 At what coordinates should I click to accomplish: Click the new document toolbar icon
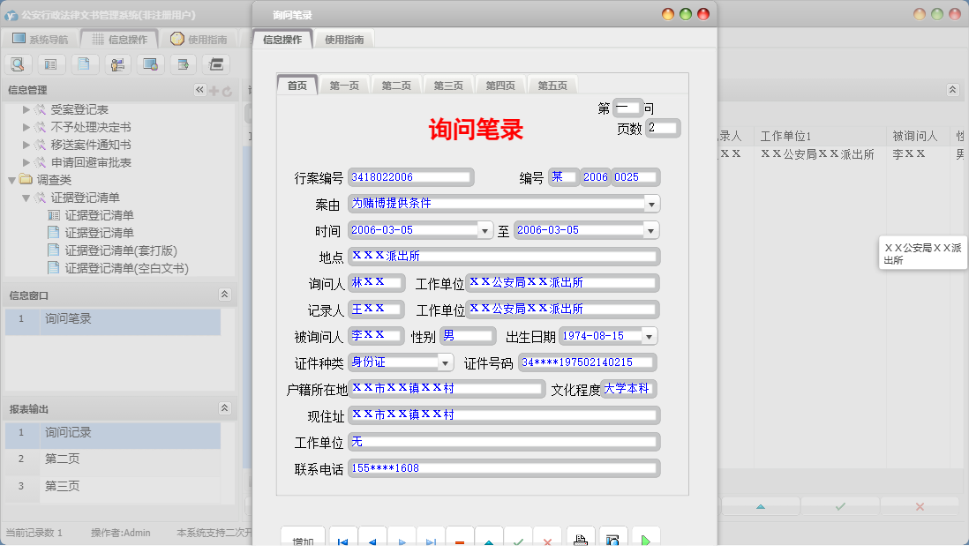(x=84, y=64)
